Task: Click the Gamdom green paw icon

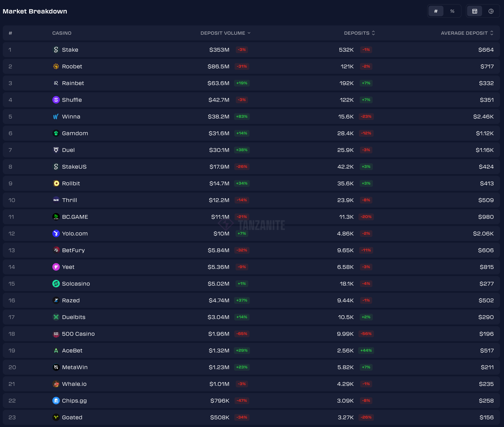Action: point(56,133)
